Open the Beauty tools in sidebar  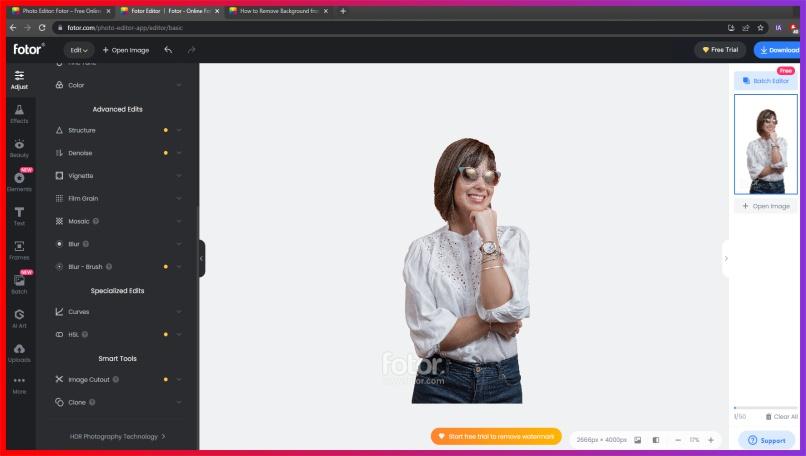tap(19, 148)
